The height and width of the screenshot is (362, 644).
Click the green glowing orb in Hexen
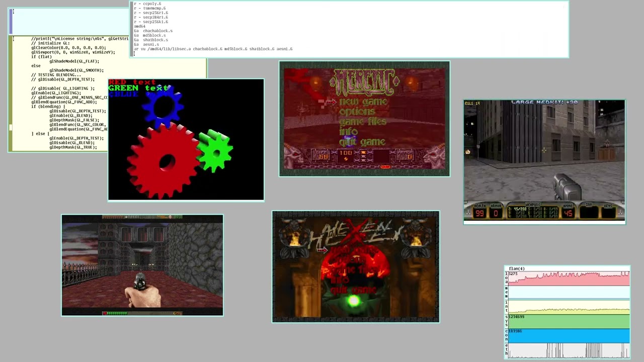tap(354, 301)
